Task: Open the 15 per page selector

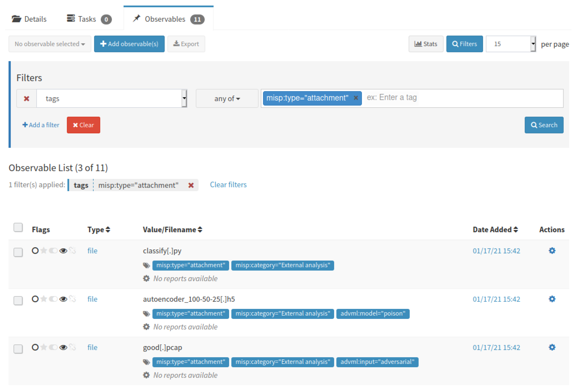Action: tap(511, 44)
